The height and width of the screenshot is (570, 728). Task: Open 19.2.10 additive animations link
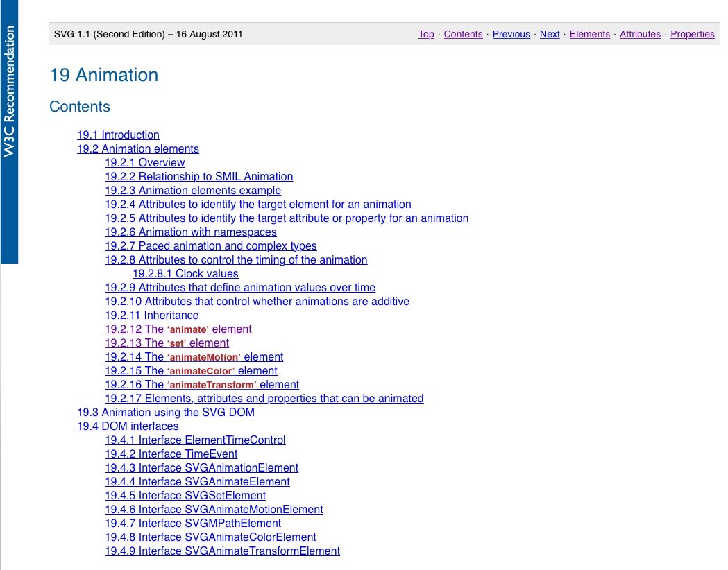click(x=257, y=302)
